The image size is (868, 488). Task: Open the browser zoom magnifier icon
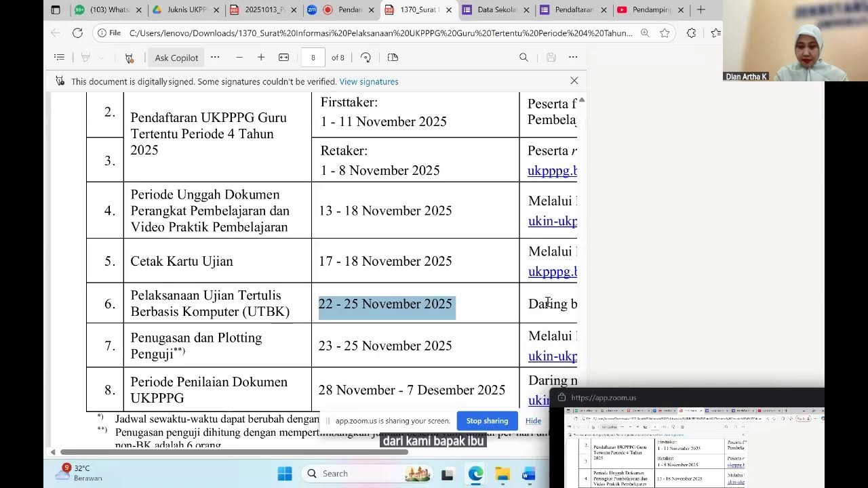pyautogui.click(x=645, y=33)
